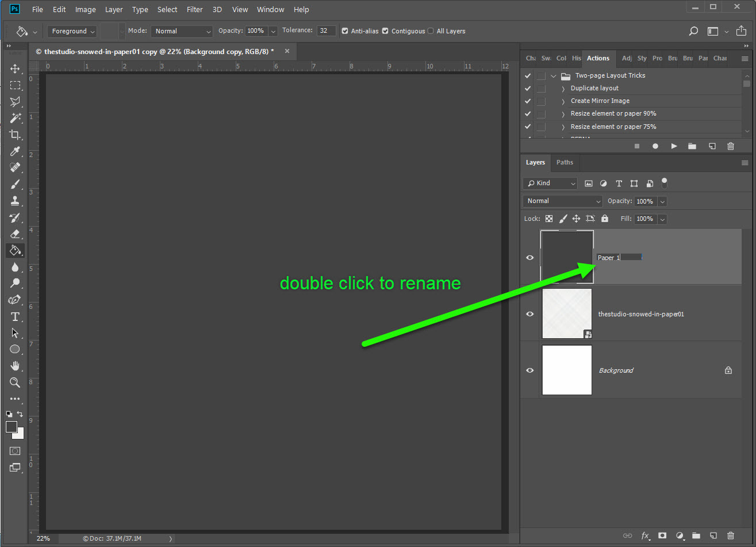Toggle the Contiguous checkbox

click(385, 31)
